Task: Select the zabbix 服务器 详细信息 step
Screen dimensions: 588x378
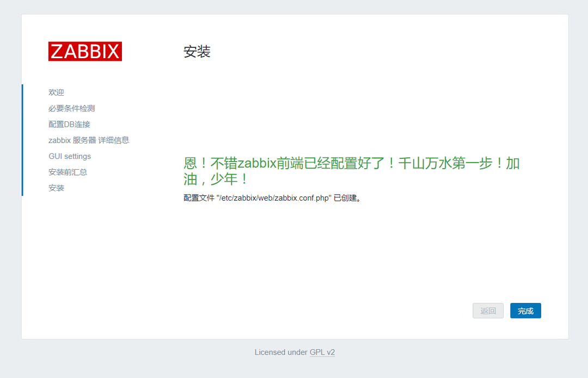Action: click(89, 140)
